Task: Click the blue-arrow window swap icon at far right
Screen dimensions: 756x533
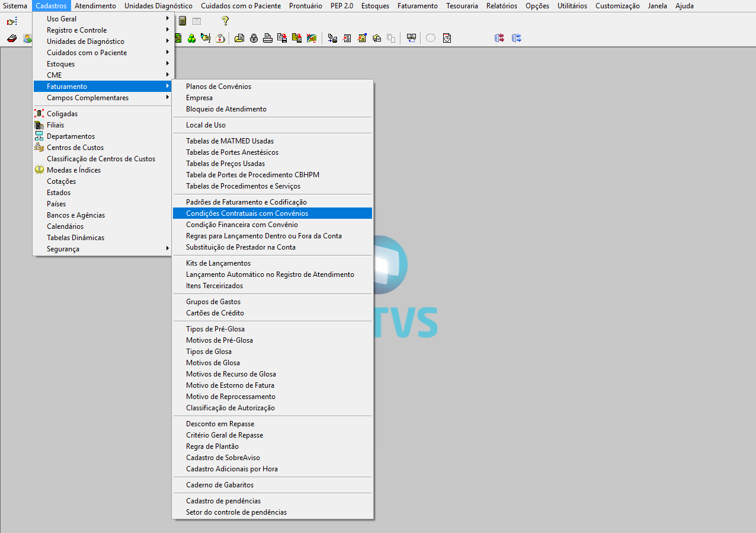Action: [x=517, y=38]
